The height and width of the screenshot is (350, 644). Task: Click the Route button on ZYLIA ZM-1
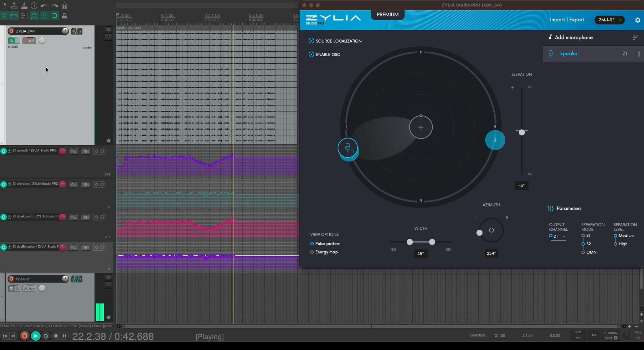pos(76,31)
